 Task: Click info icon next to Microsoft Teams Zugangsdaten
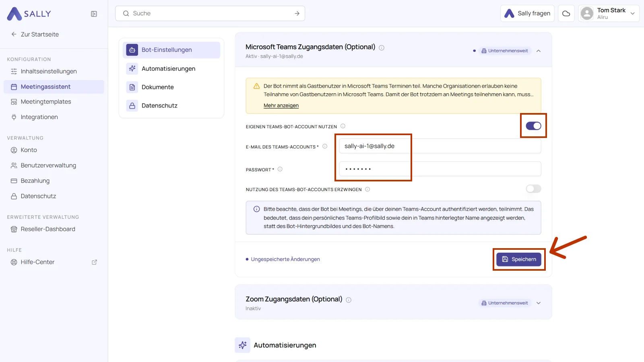(382, 47)
